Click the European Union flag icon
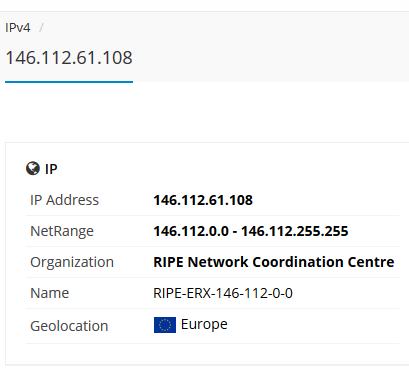Screen dimensions: 409x372 click(x=165, y=325)
